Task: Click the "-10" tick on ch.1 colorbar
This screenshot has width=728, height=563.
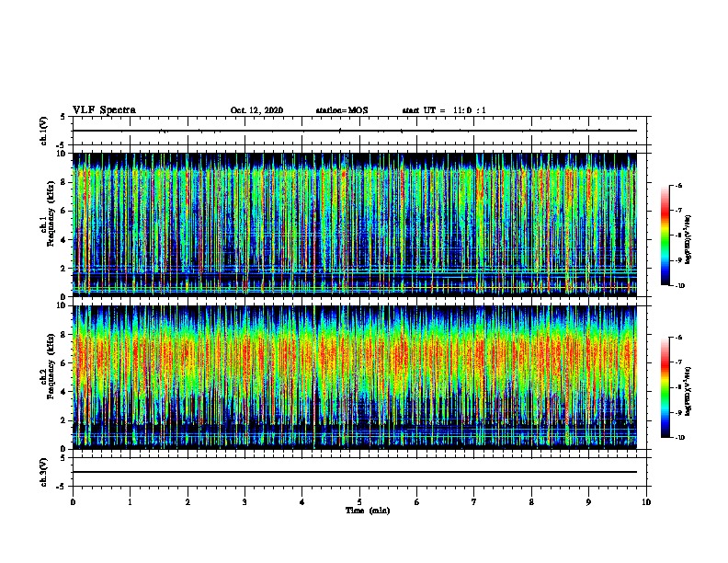Action: [679, 286]
